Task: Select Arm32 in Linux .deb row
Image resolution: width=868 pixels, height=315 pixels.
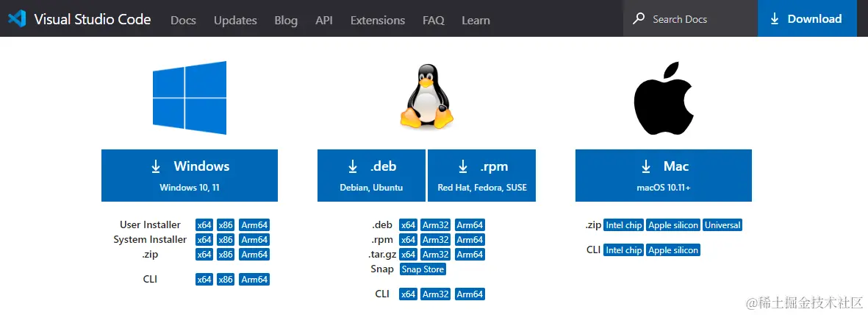Action: pos(436,225)
